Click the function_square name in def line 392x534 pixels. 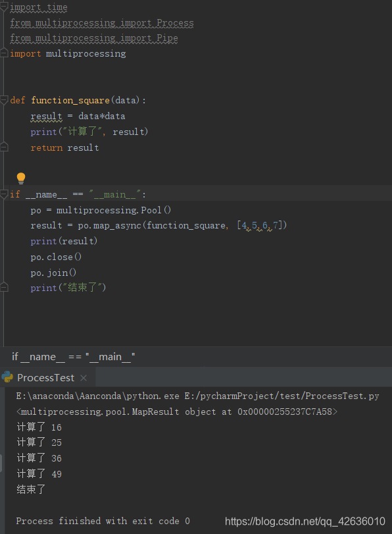[70, 101]
